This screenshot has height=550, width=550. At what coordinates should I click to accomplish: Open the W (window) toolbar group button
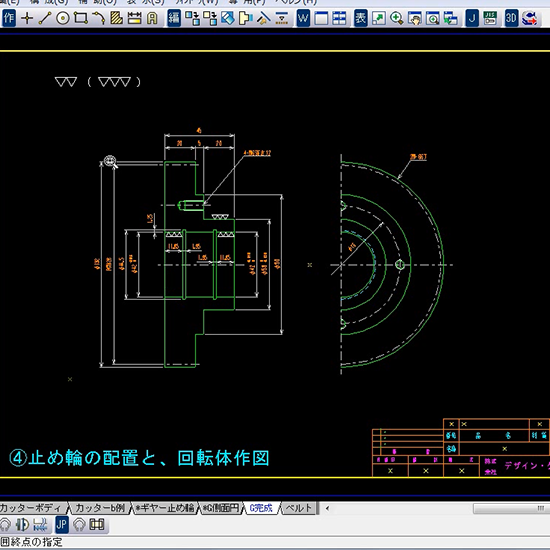tap(303, 18)
